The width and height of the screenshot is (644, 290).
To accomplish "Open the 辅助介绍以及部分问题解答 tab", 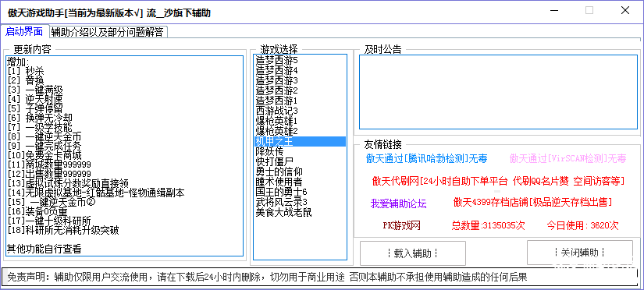I will (108, 33).
